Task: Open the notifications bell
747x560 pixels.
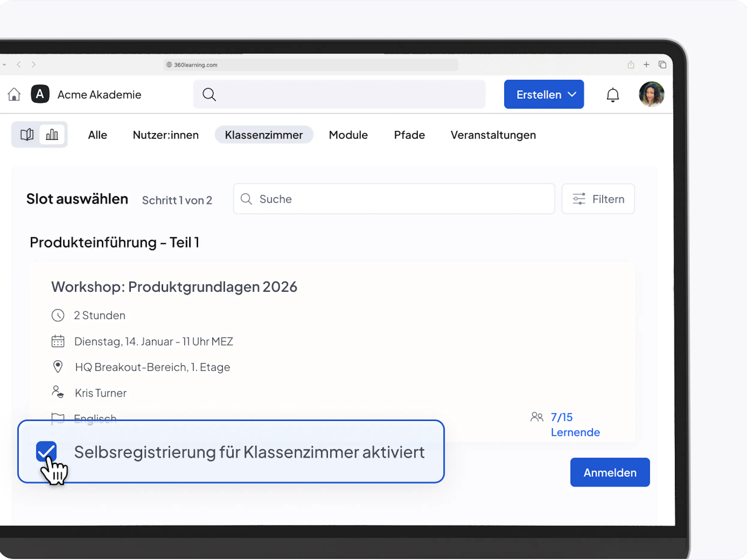Action: click(x=613, y=95)
